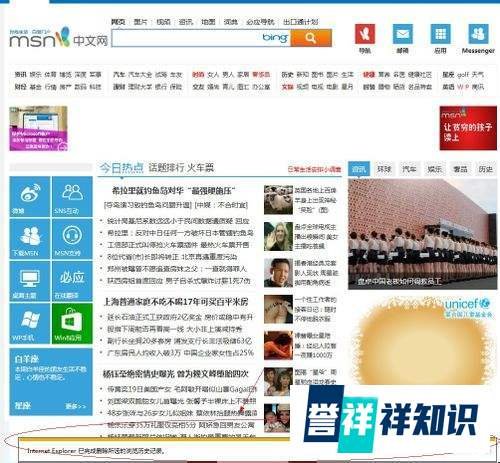The height and width of the screenshot is (463, 500).
Task: Open the MSN headset support tile
Action: pyautogui.click(x=72, y=239)
